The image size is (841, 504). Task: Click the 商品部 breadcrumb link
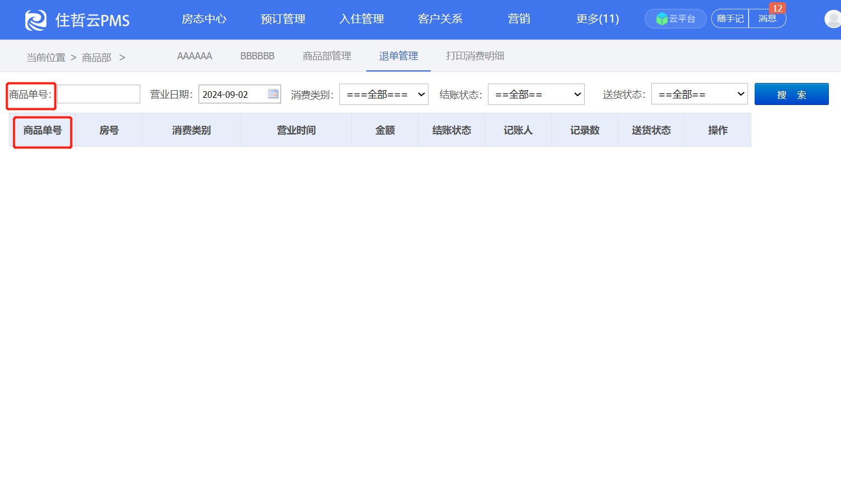tap(97, 58)
